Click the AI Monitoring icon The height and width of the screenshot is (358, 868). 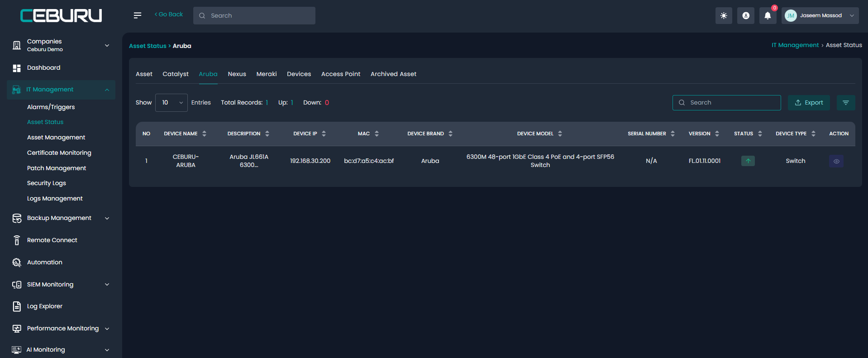click(x=17, y=350)
